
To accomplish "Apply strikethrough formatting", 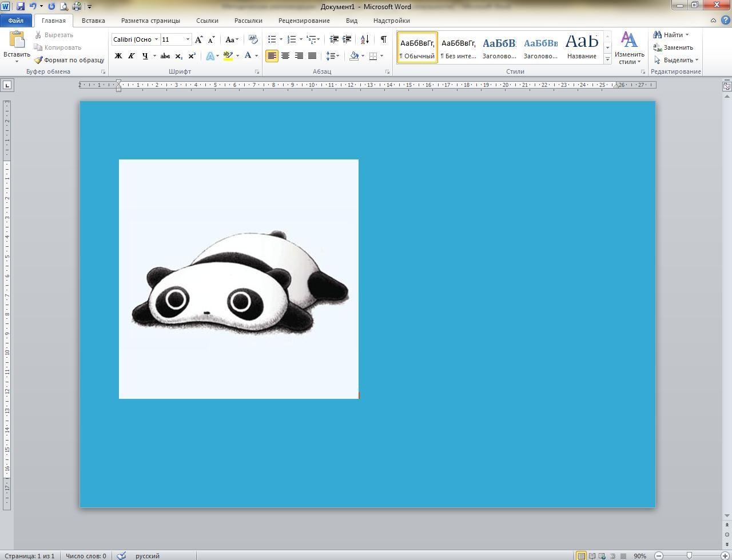I will (165, 56).
